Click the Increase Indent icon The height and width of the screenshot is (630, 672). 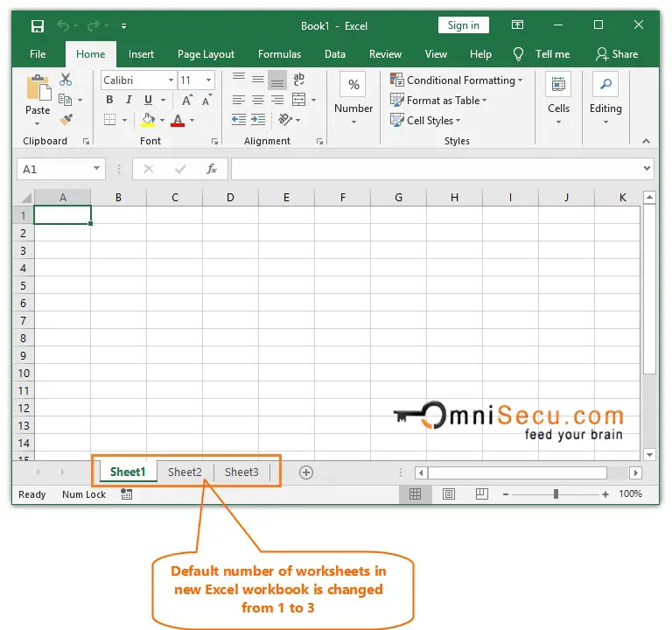point(258,120)
